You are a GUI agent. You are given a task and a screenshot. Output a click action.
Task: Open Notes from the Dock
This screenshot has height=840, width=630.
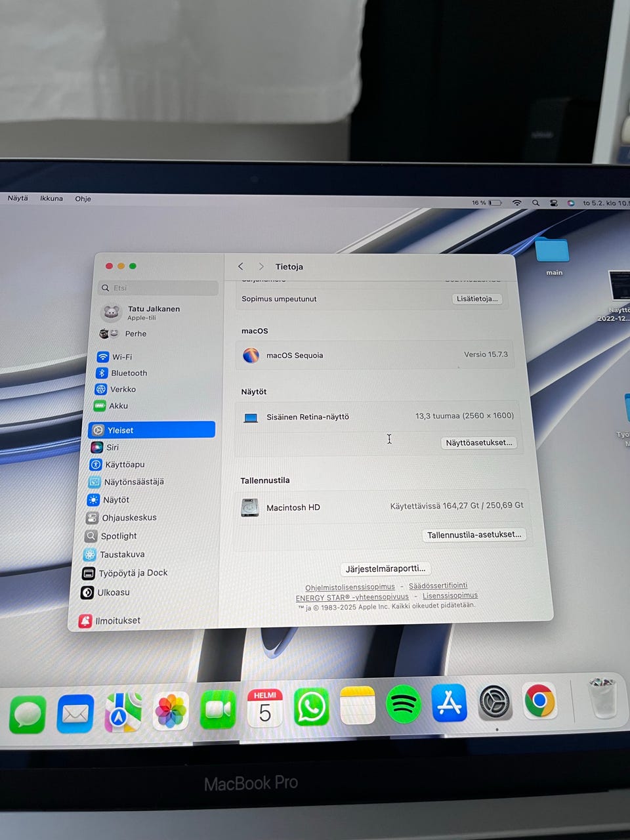(358, 705)
